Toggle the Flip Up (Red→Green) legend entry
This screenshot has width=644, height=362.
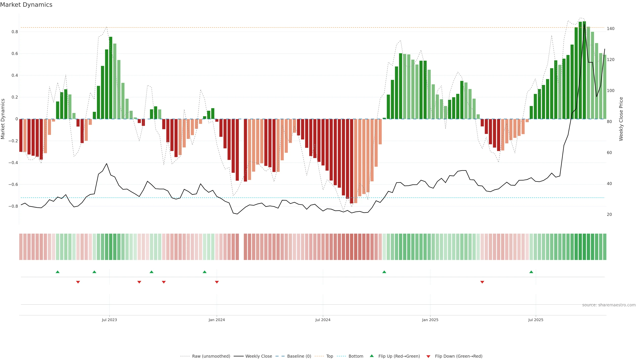[399, 356]
